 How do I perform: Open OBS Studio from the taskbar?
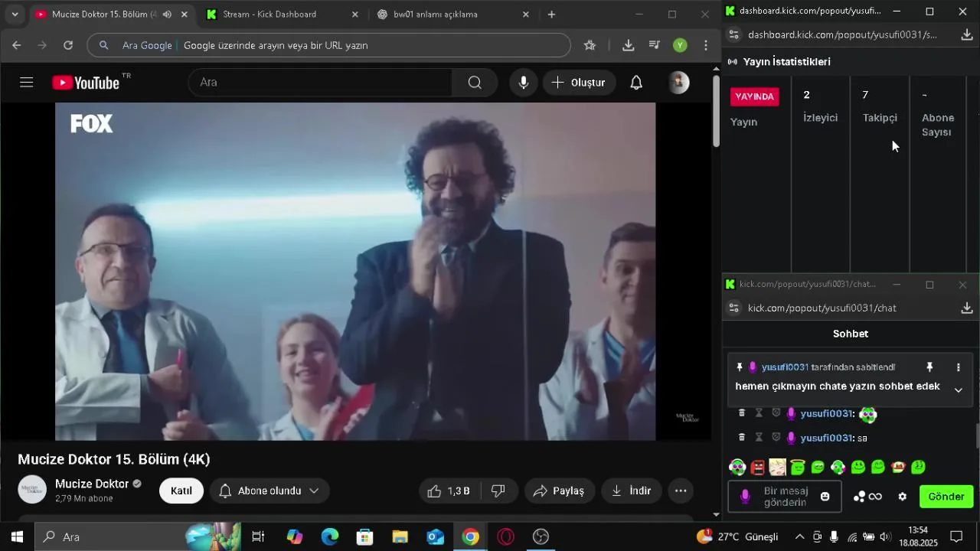(541, 536)
